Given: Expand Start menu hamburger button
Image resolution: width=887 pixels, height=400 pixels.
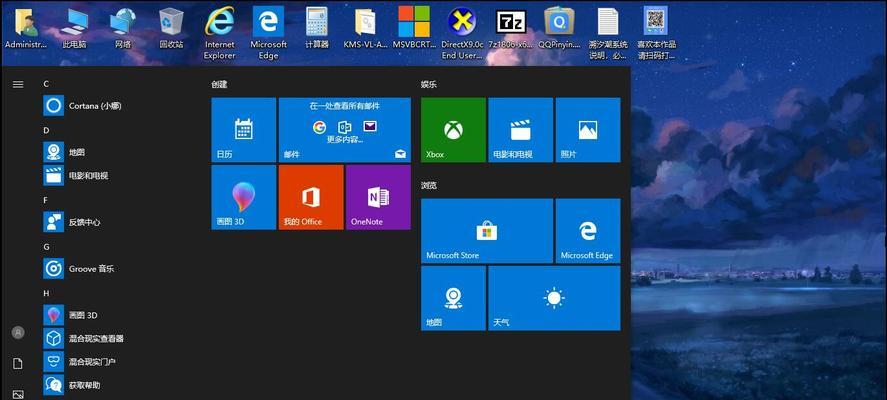Looking at the screenshot, I should point(18,84).
